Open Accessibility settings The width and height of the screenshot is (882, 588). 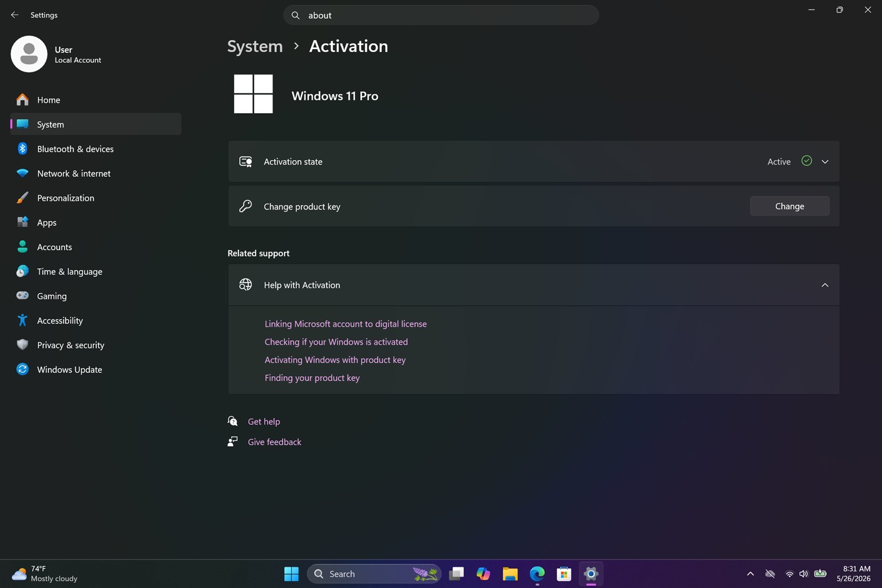coord(96,320)
